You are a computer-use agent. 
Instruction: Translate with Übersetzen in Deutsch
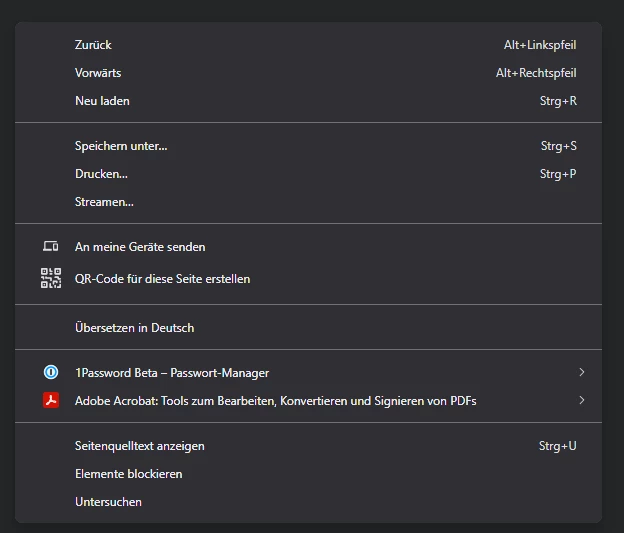tap(134, 328)
